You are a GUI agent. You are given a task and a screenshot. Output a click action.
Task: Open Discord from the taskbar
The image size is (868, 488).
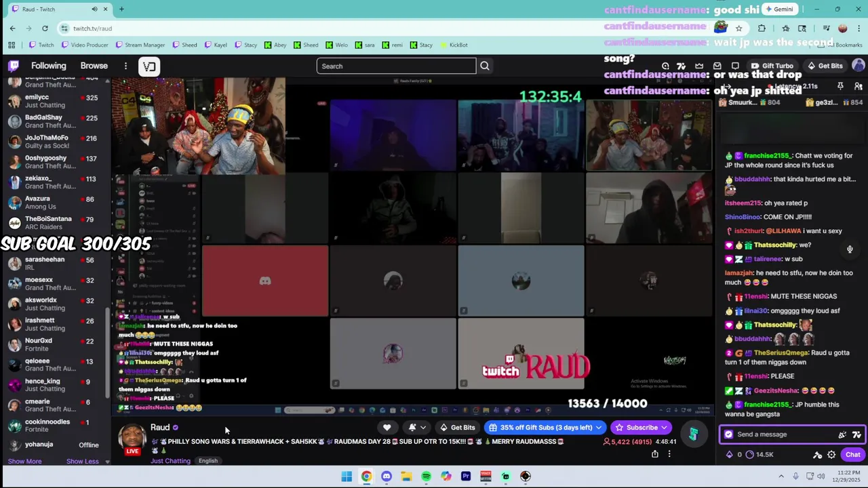tap(387, 476)
